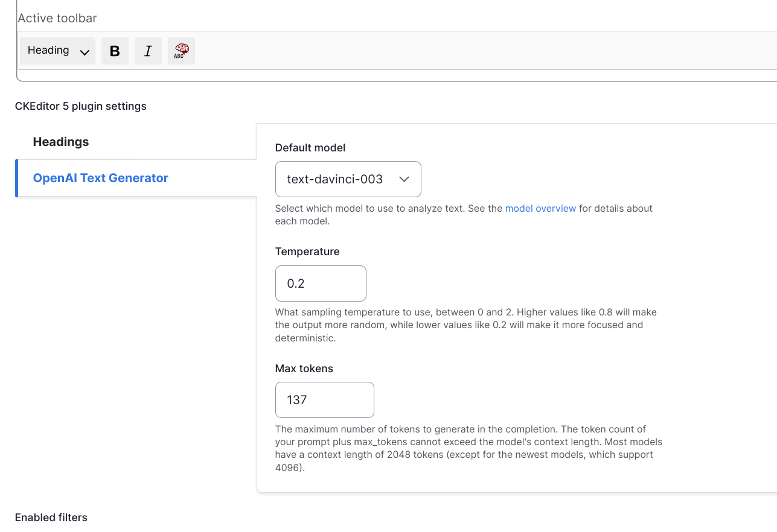Focus the Max tokens input field

point(325,400)
